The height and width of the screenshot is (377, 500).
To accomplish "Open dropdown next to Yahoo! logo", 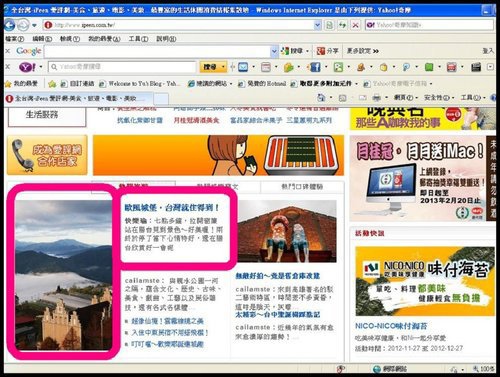I will 41,67.
